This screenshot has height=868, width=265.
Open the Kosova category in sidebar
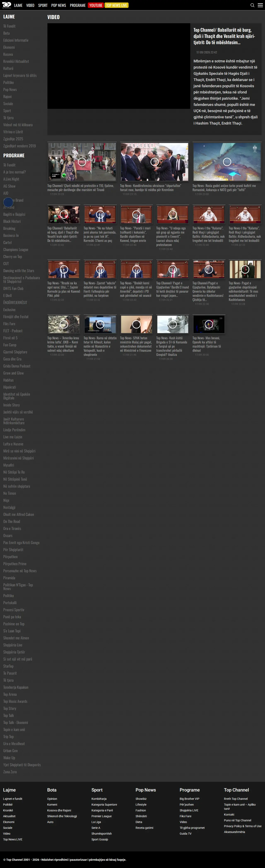point(8,54)
